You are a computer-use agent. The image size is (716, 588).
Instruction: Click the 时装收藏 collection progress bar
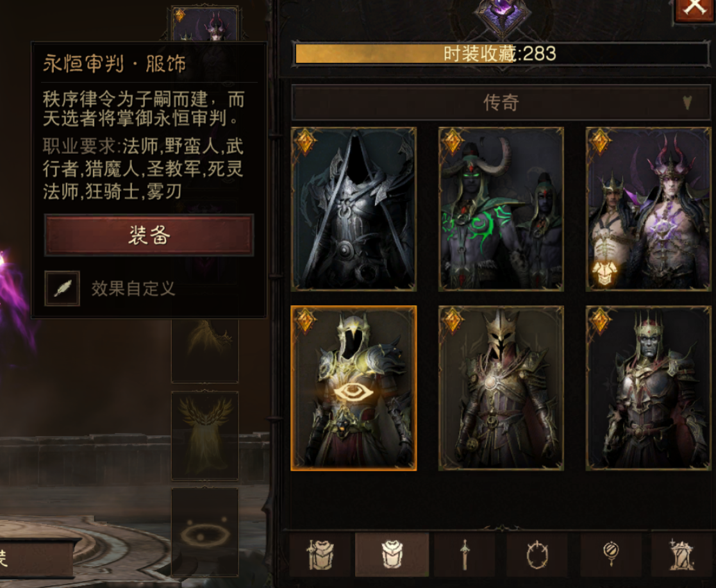point(501,54)
